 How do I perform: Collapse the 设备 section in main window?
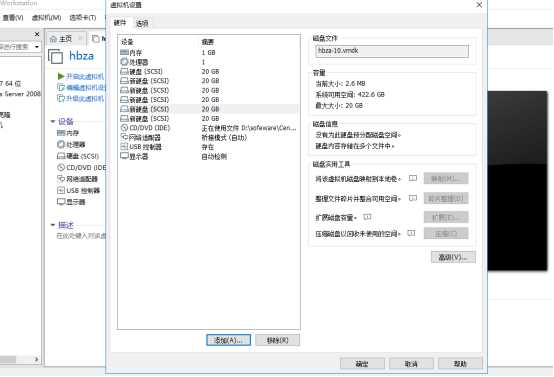53,122
